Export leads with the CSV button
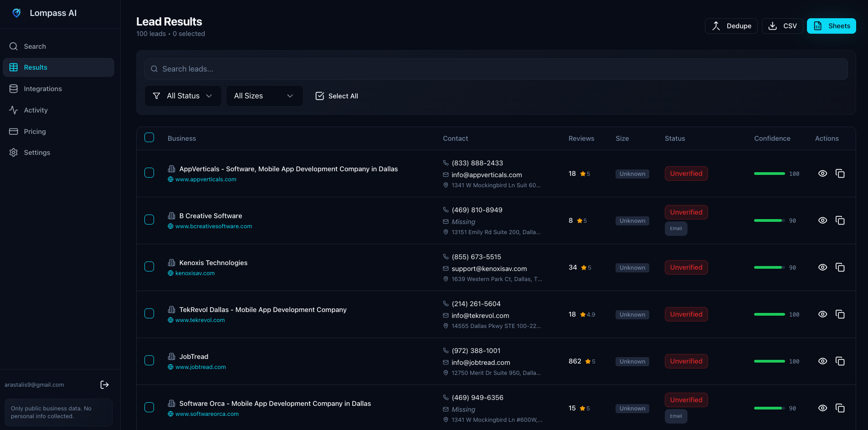Viewport: 868px width, 430px height. [x=782, y=26]
